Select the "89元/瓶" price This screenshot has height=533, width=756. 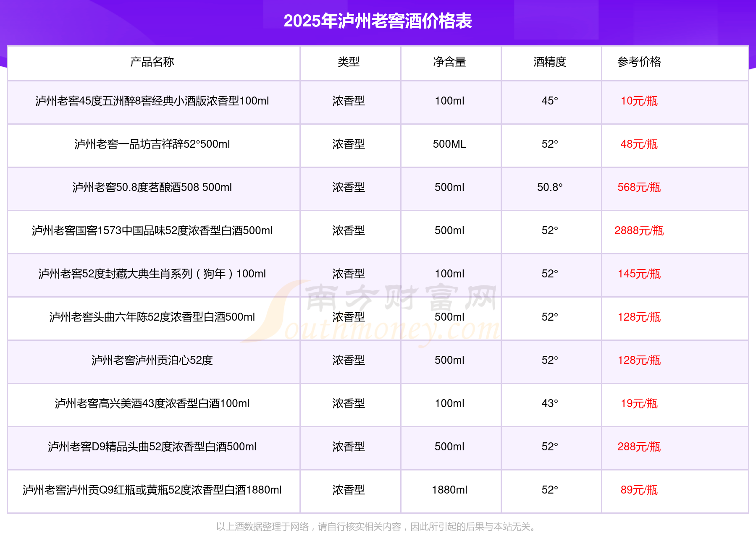tap(639, 490)
